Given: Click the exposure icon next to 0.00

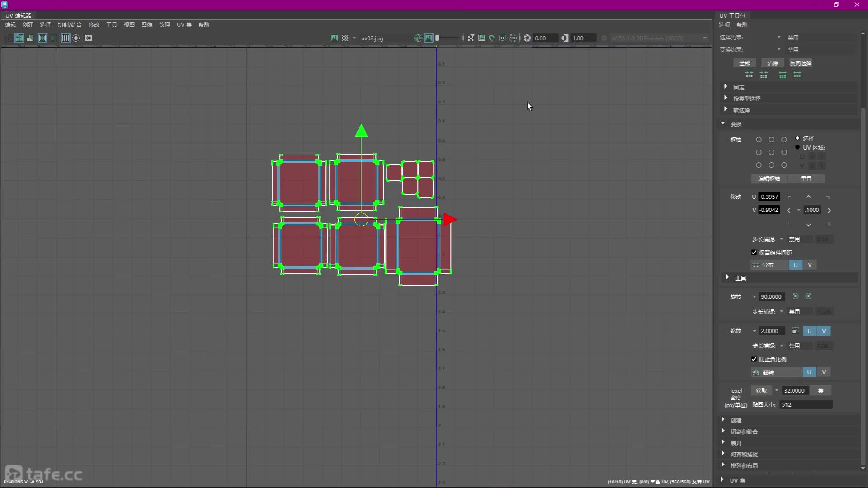Looking at the screenshot, I should point(527,38).
